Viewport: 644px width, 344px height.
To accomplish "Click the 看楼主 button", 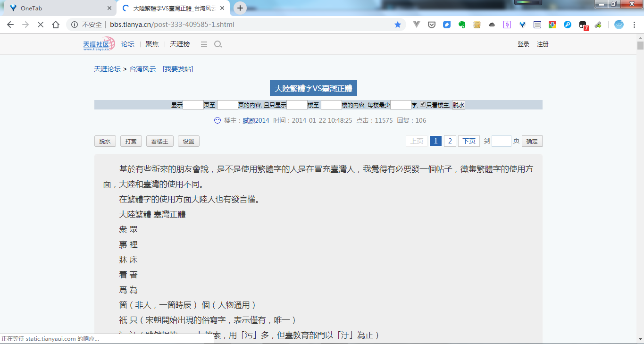I will point(160,141).
